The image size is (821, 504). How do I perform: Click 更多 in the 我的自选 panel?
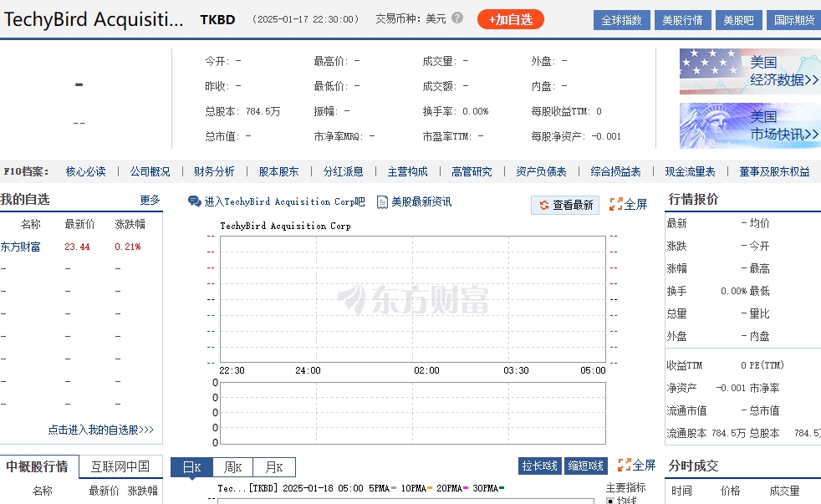coord(150,200)
